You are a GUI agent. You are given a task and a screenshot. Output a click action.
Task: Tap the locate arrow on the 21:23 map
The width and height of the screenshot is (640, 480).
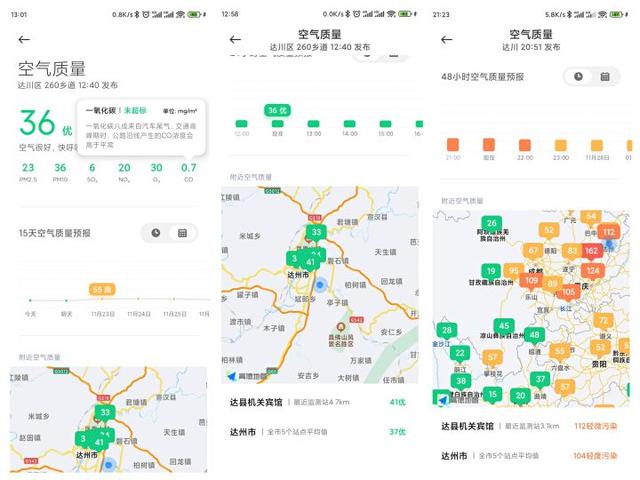click(442, 399)
